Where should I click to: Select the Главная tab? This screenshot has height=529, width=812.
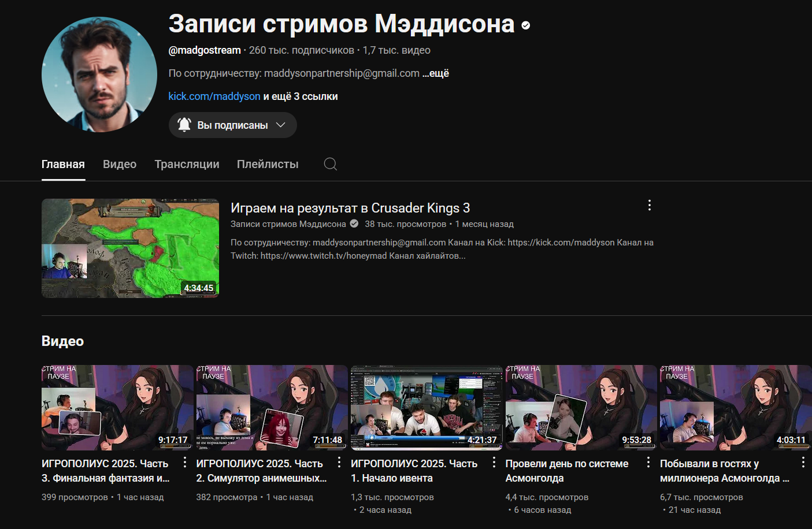pyautogui.click(x=63, y=164)
